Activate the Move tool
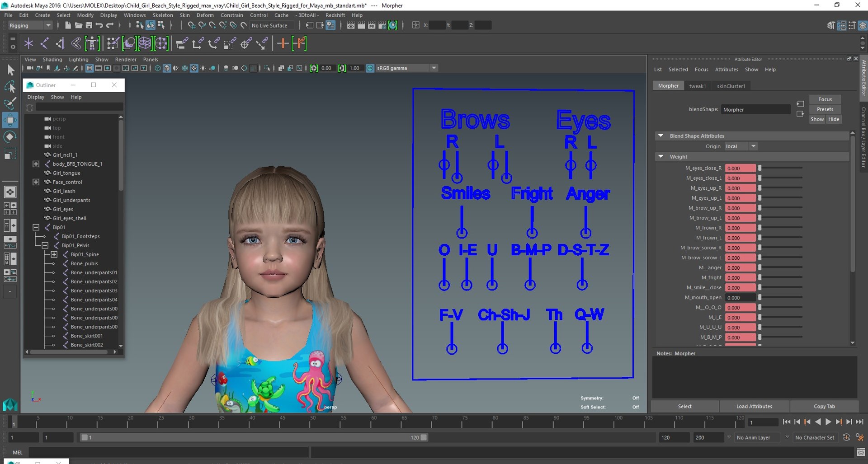 click(10, 120)
